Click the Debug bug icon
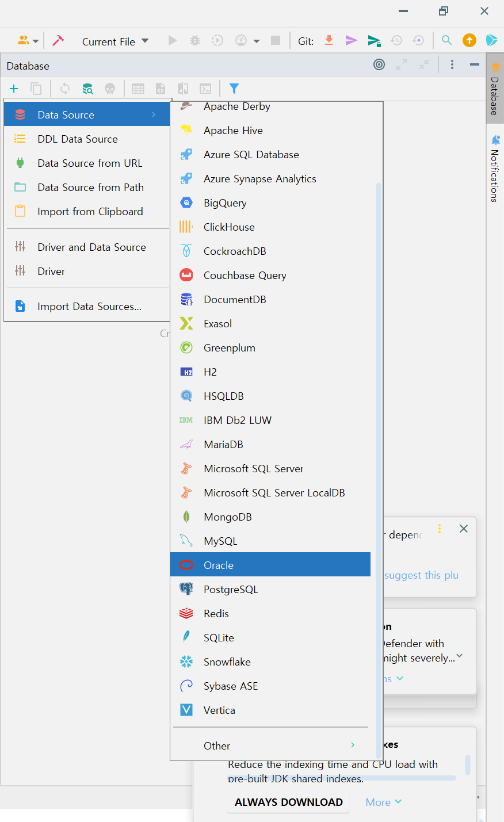The width and height of the screenshot is (504, 822). [195, 41]
